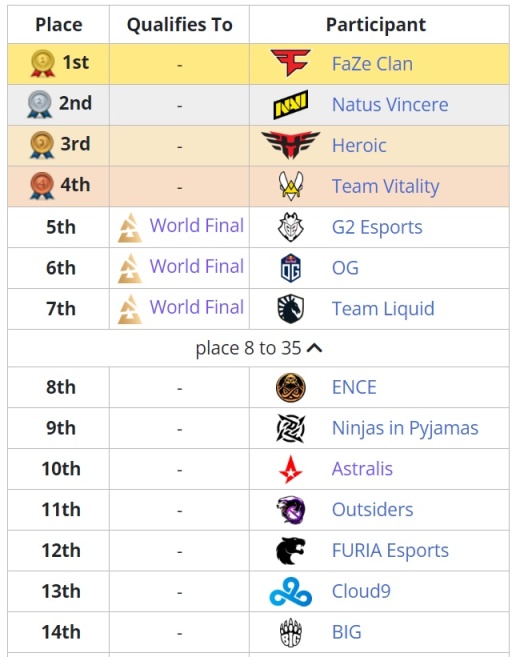Click the gold 1st place medal
The width and height of the screenshot is (516, 657).
pyautogui.click(x=42, y=63)
